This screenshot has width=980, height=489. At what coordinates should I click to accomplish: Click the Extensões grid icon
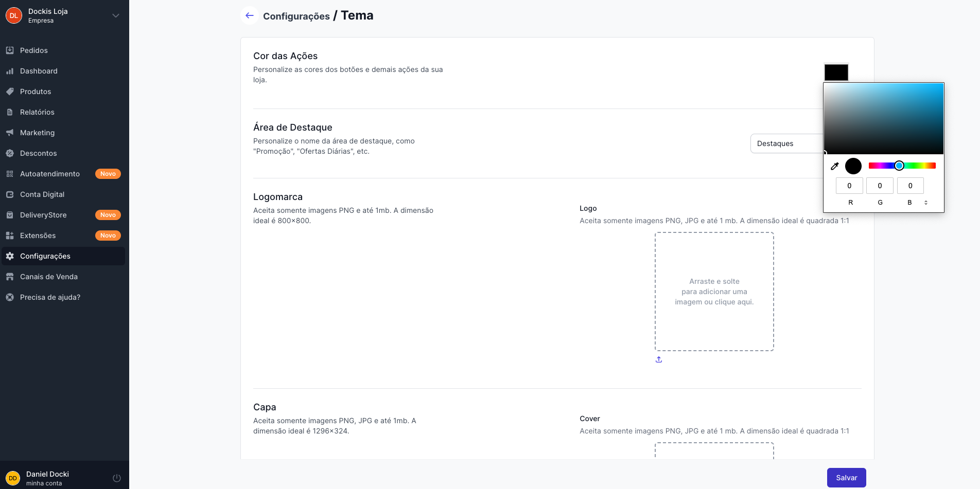click(x=10, y=236)
